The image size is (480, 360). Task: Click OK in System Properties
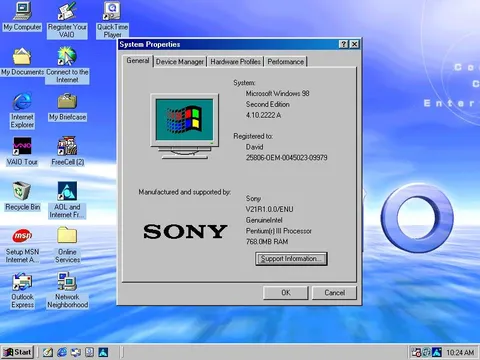286,293
